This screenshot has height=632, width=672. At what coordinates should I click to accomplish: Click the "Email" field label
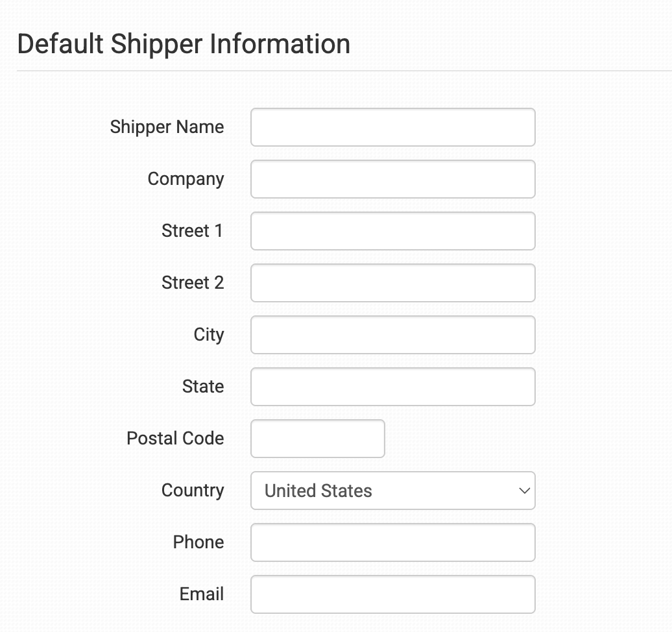201,594
